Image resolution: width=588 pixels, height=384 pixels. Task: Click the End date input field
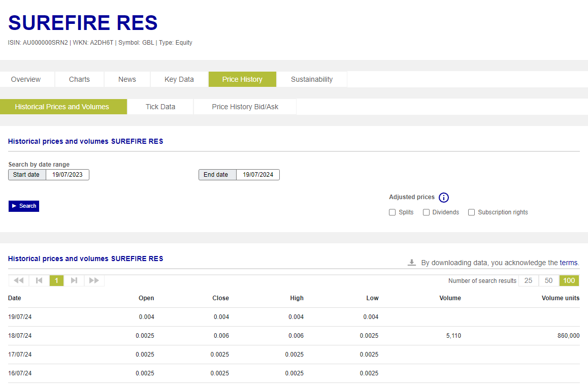258,175
